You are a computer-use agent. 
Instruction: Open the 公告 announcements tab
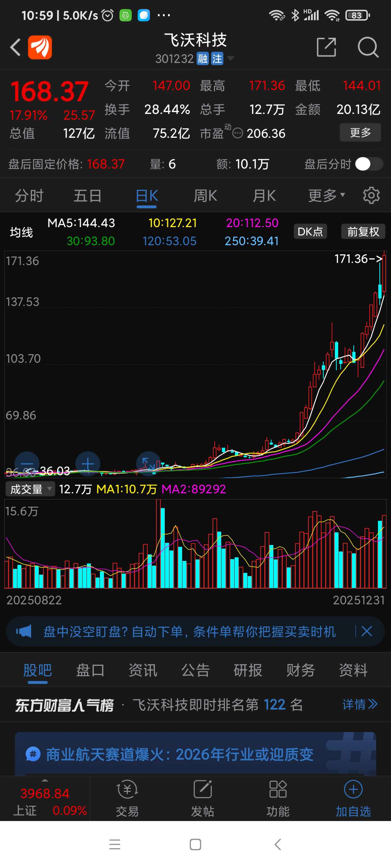click(195, 670)
